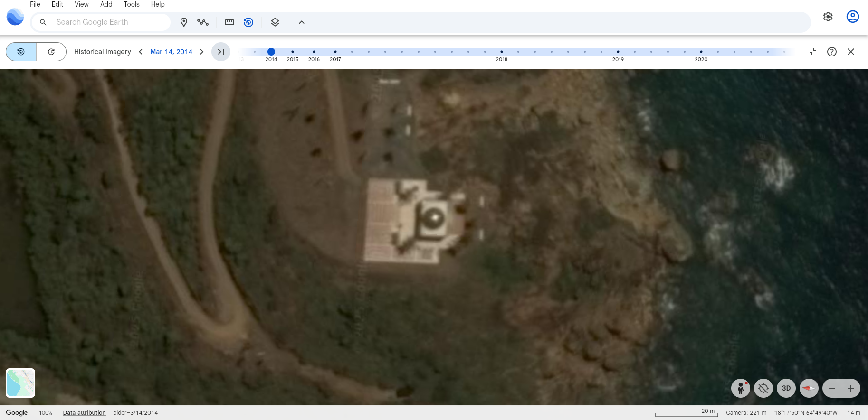Click the Historical Imagery label

pyautogui.click(x=103, y=52)
